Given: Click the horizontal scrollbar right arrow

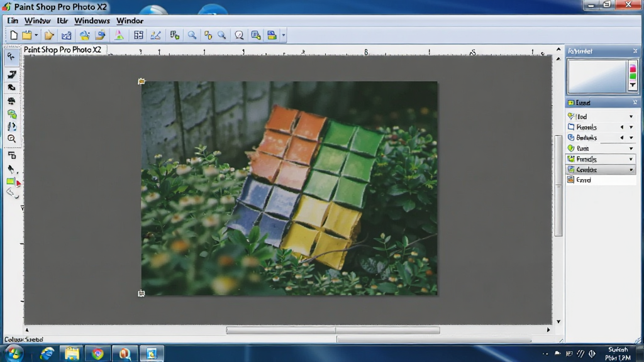Looking at the screenshot, I should 548,329.
